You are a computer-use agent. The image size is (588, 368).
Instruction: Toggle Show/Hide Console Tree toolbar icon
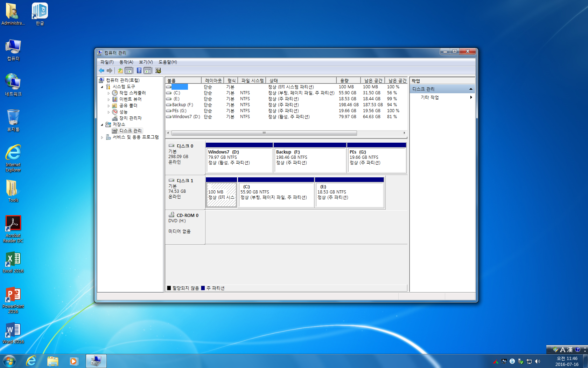click(x=129, y=70)
